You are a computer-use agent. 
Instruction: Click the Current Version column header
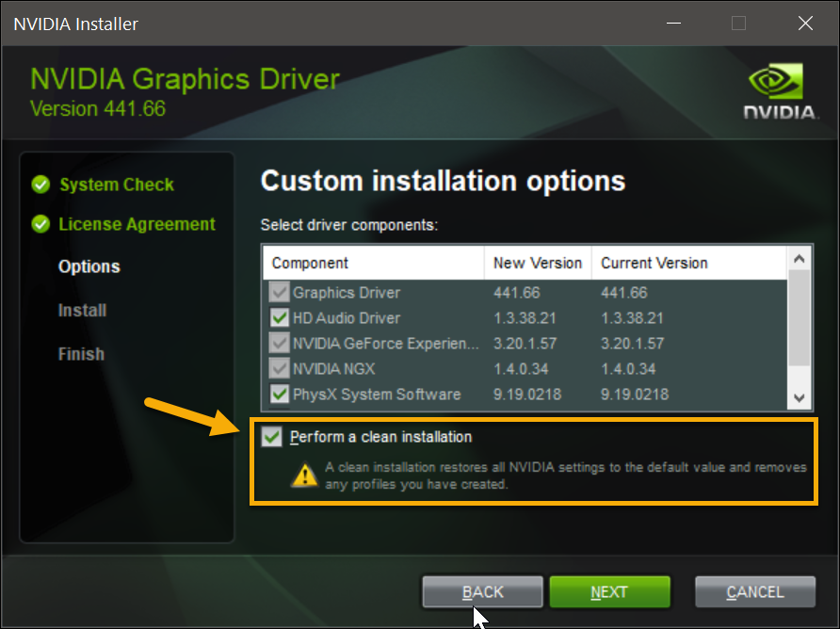tap(689, 263)
